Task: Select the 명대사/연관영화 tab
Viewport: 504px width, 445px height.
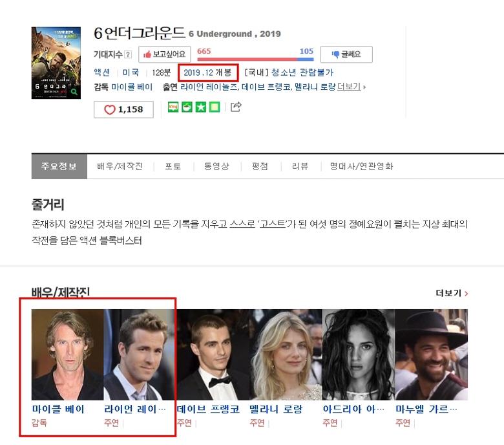Action: point(361,166)
